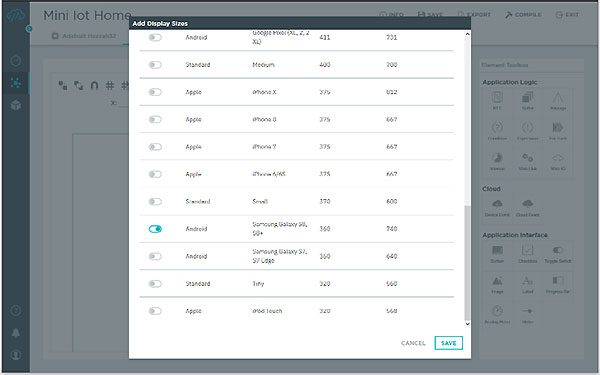Select the Image interface element

[497, 284]
